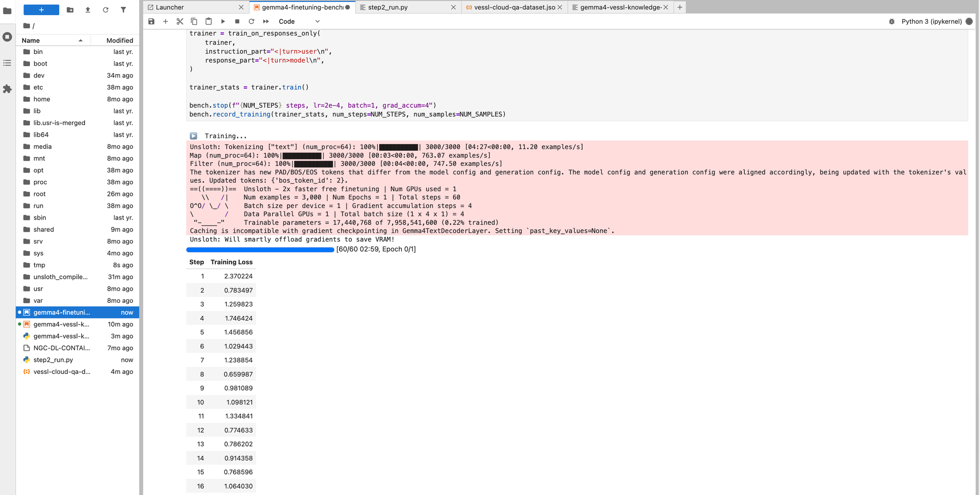Cut the selected cell

tap(180, 22)
